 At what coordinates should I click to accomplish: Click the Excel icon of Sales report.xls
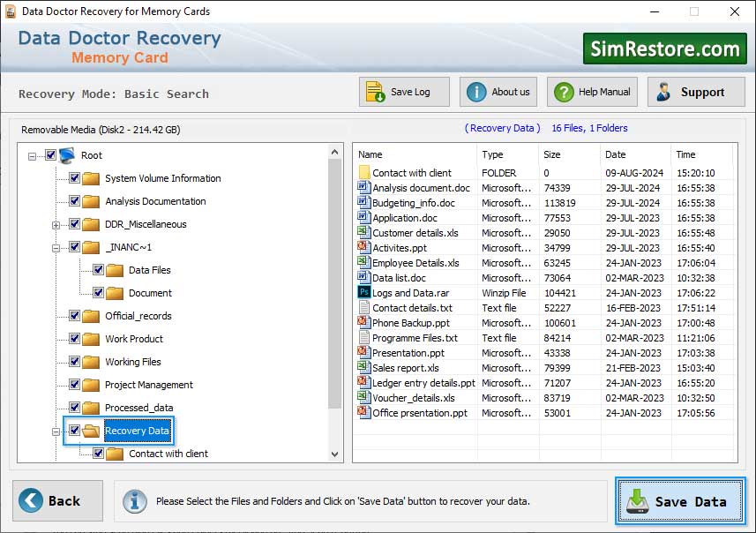pos(363,367)
